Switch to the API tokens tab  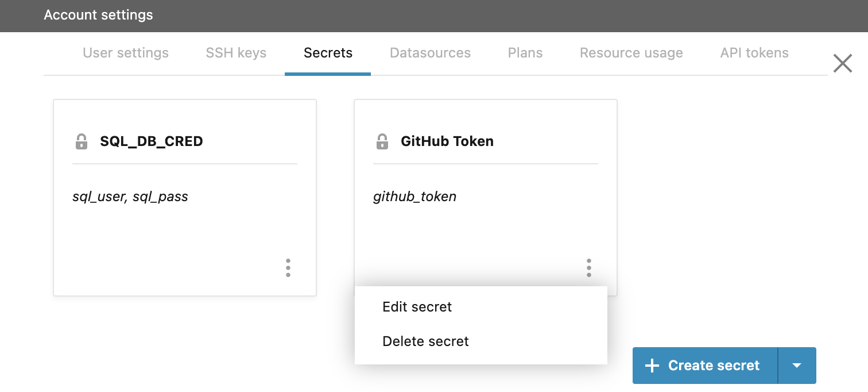tap(754, 52)
